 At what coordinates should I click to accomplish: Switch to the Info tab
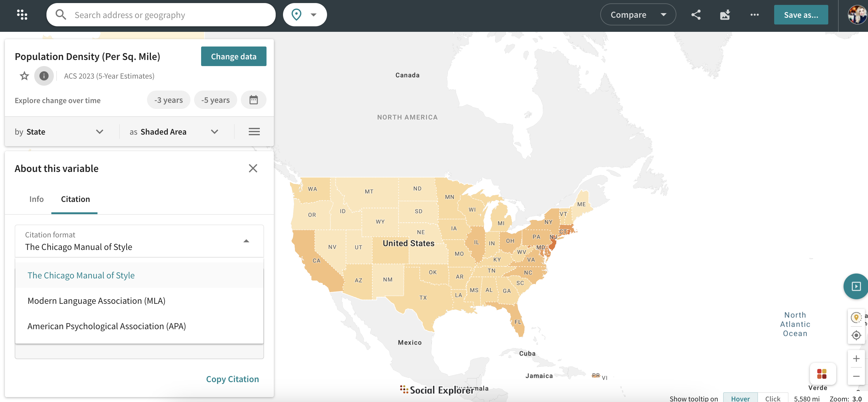click(36, 199)
